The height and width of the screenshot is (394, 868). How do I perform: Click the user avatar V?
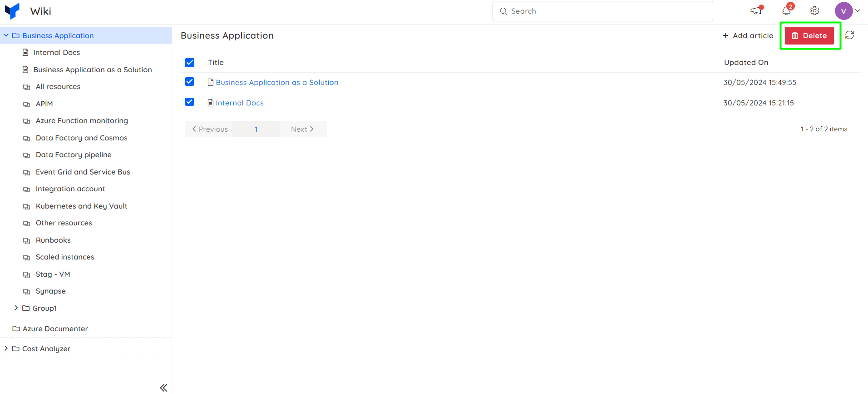[x=843, y=11]
